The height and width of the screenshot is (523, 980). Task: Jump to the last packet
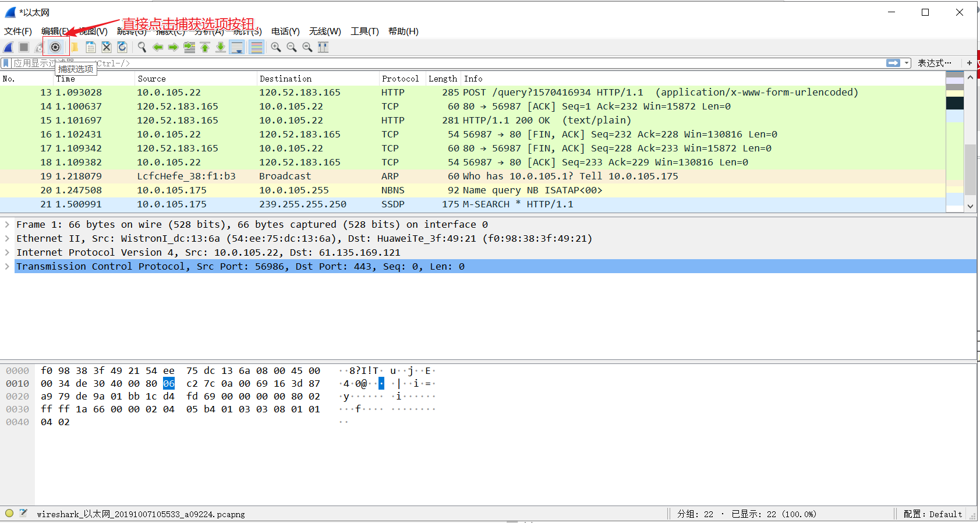[221, 47]
